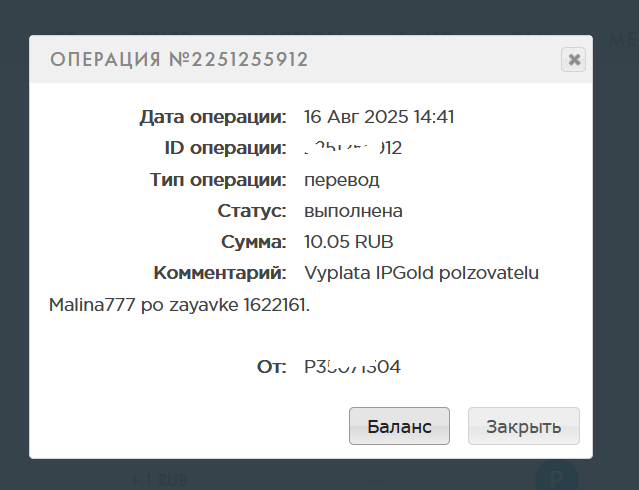Screen dimensions: 639x490
Task: Click the ID операции label
Action: [x=225, y=149]
